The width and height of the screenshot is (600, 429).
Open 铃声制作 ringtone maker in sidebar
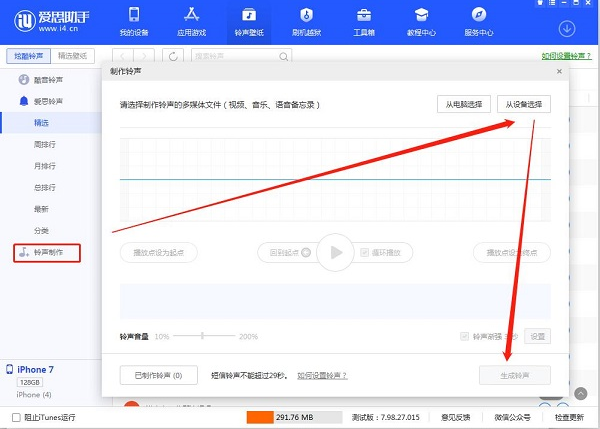point(47,253)
